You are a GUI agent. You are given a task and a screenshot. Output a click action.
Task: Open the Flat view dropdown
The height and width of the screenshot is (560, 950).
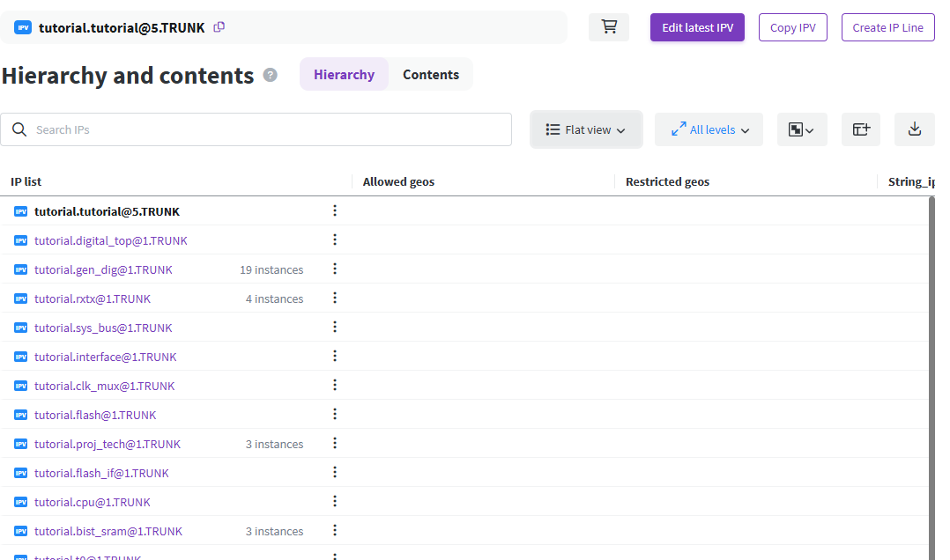[586, 129]
